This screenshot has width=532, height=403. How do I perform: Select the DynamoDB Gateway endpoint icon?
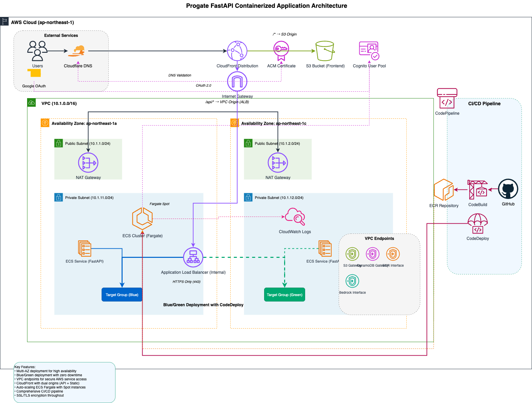[373, 254]
